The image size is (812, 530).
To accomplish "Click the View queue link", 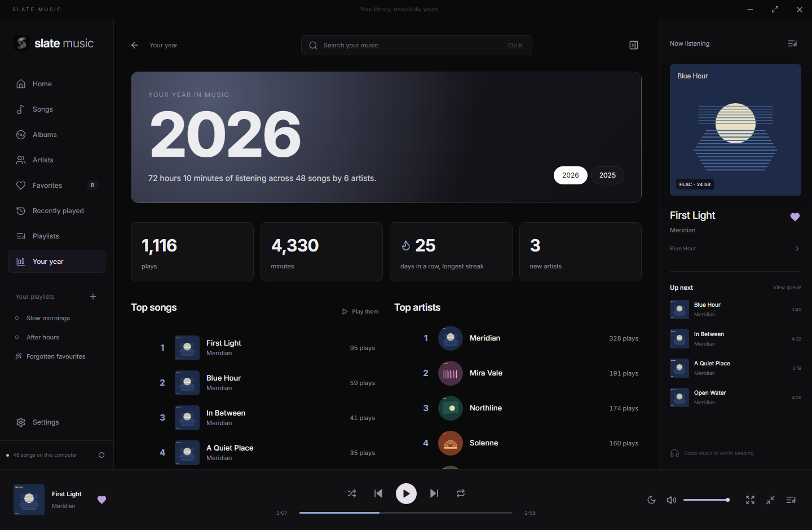I will click(787, 288).
